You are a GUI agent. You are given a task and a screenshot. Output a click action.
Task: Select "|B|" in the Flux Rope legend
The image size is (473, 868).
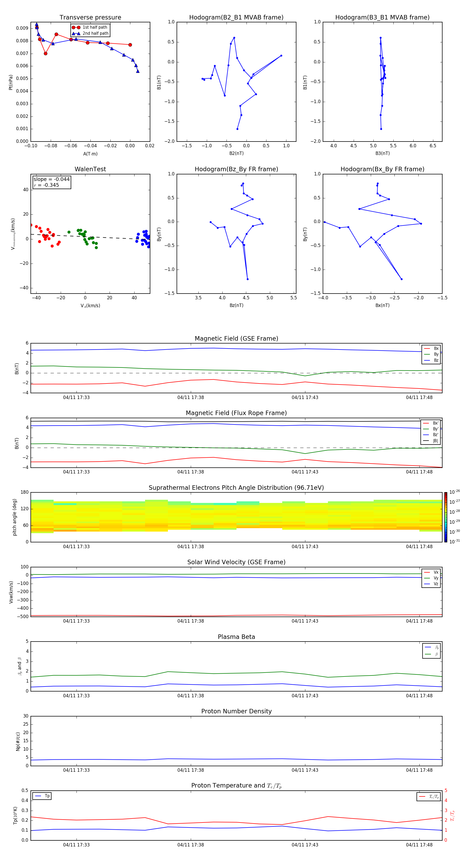point(431,441)
